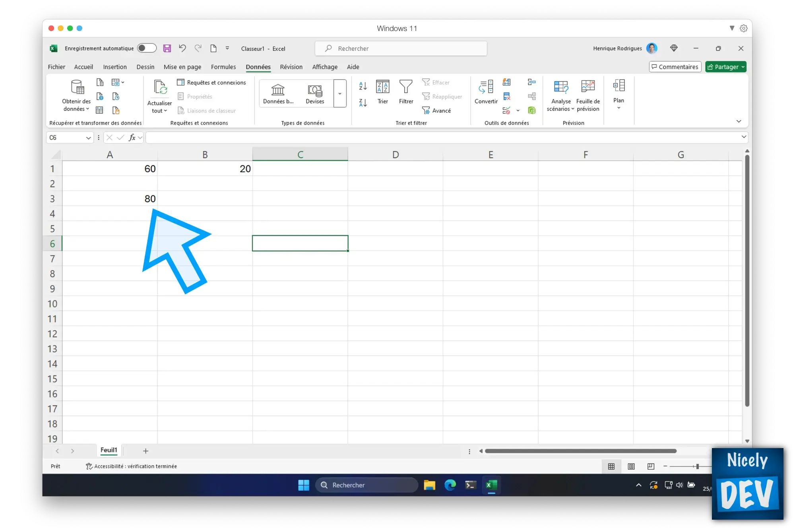
Task: Open the Windows Start menu
Action: point(304,485)
